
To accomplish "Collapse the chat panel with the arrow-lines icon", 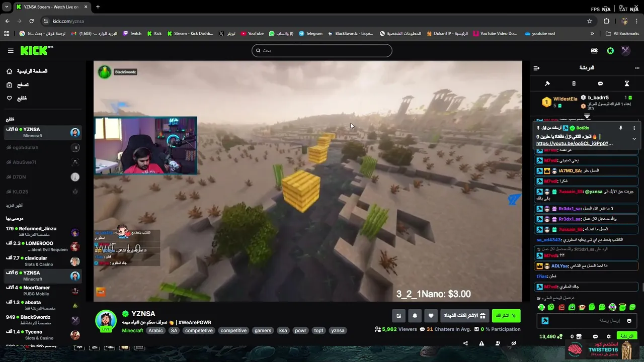I will [536, 68].
